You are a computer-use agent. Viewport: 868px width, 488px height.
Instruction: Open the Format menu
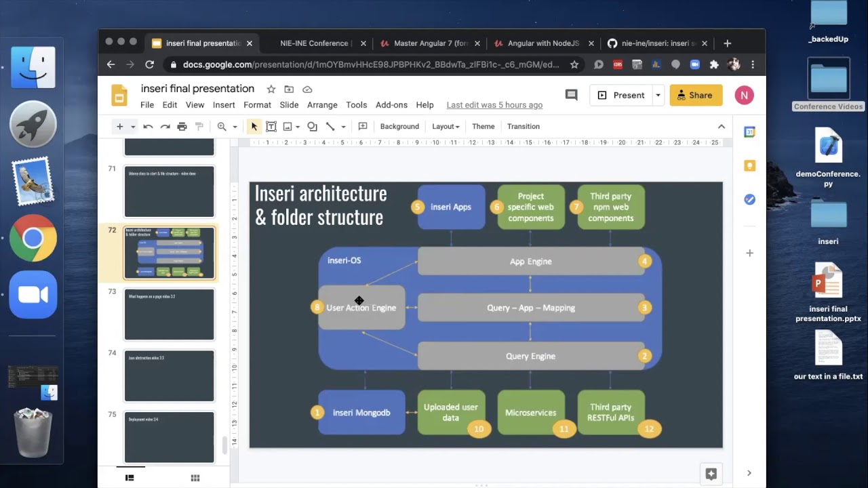(x=257, y=105)
